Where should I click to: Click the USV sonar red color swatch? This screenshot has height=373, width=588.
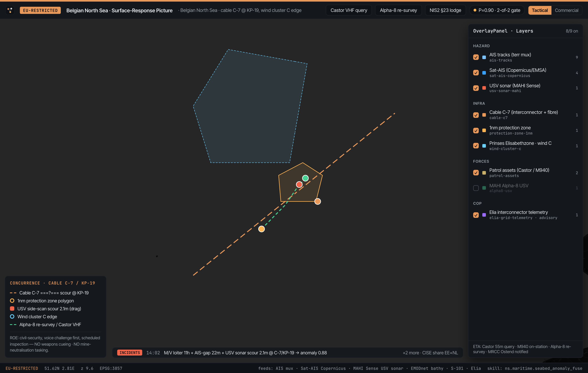coord(484,88)
